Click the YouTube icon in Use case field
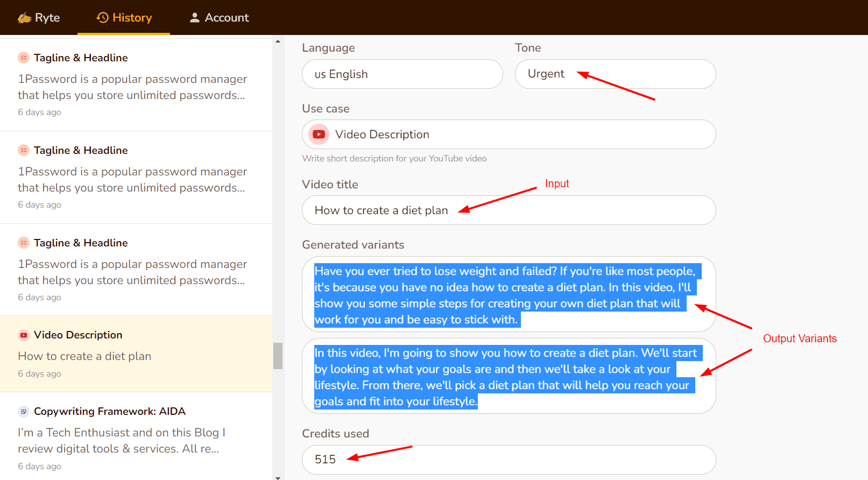 click(319, 135)
